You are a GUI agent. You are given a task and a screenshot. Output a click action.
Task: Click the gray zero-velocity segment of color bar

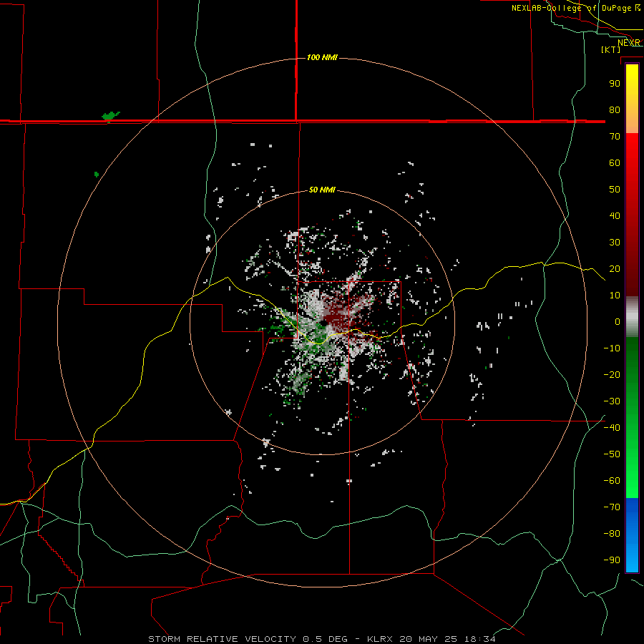tap(632, 317)
